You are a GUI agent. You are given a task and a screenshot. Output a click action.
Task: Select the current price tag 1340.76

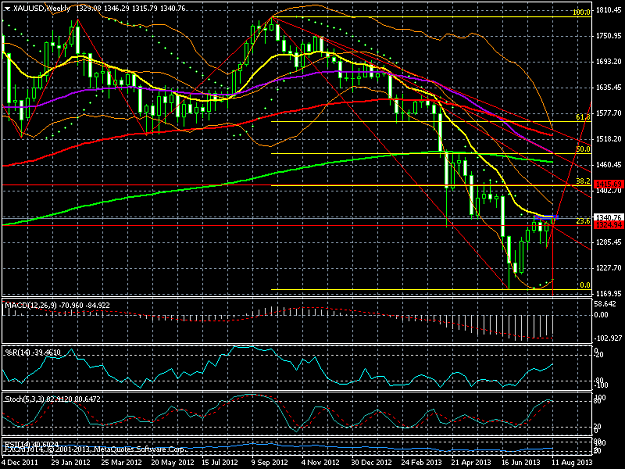(x=609, y=218)
